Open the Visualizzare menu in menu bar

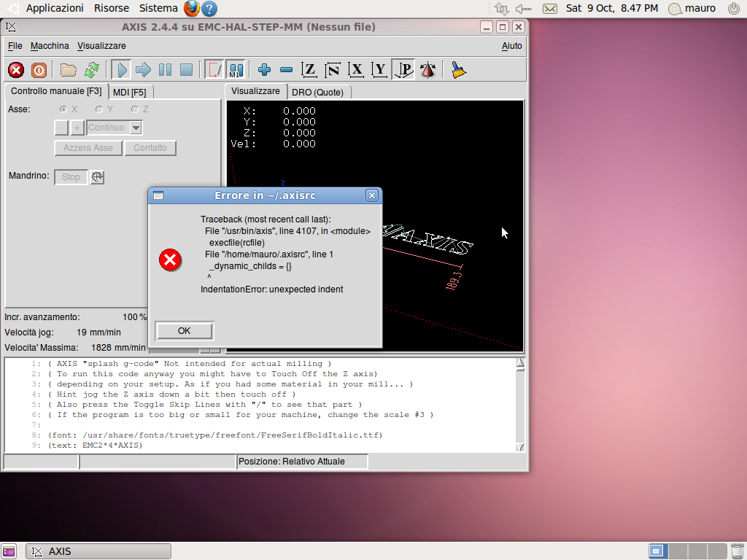click(x=101, y=46)
